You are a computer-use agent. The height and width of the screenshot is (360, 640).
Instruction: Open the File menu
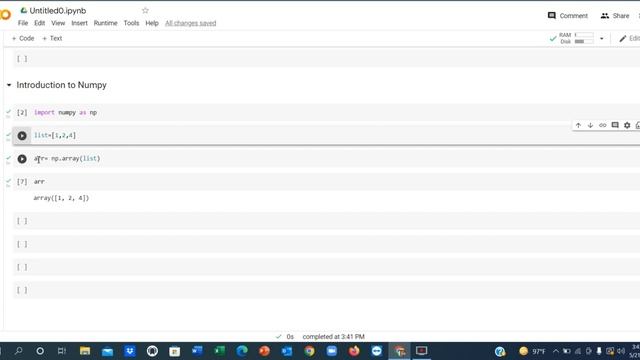tap(23, 23)
